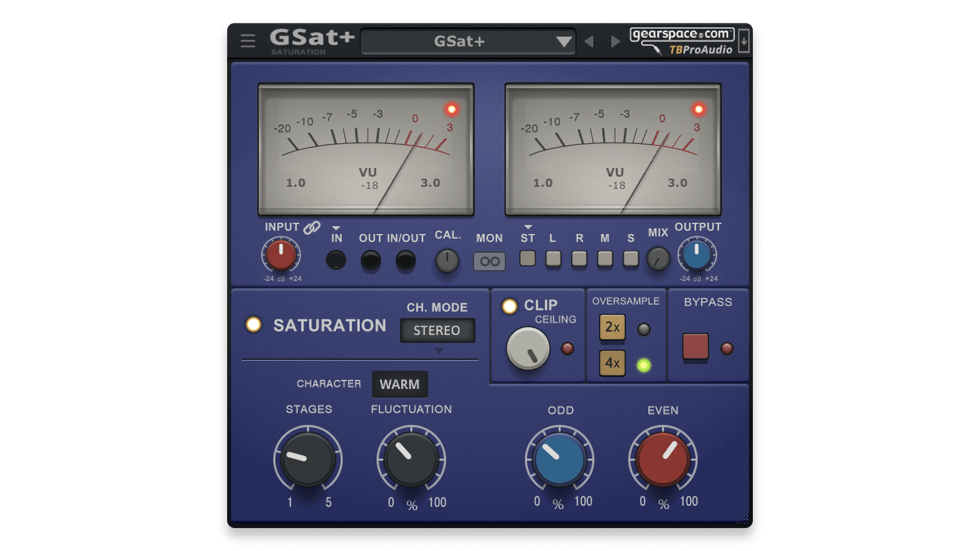Enable 4x oversampling
Image resolution: width=980 pixels, height=551 pixels.
click(612, 363)
